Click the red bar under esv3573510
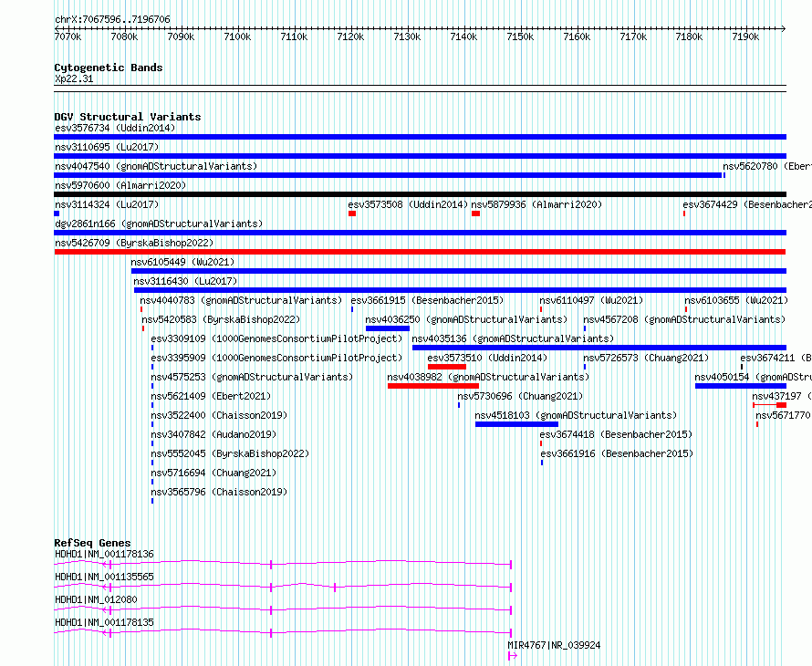812x666 pixels. pyautogui.click(x=447, y=367)
